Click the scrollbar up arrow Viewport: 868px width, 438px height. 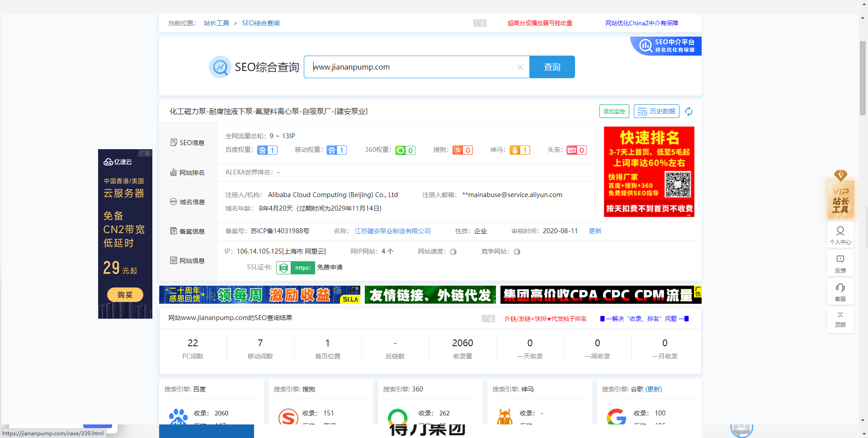click(863, 18)
